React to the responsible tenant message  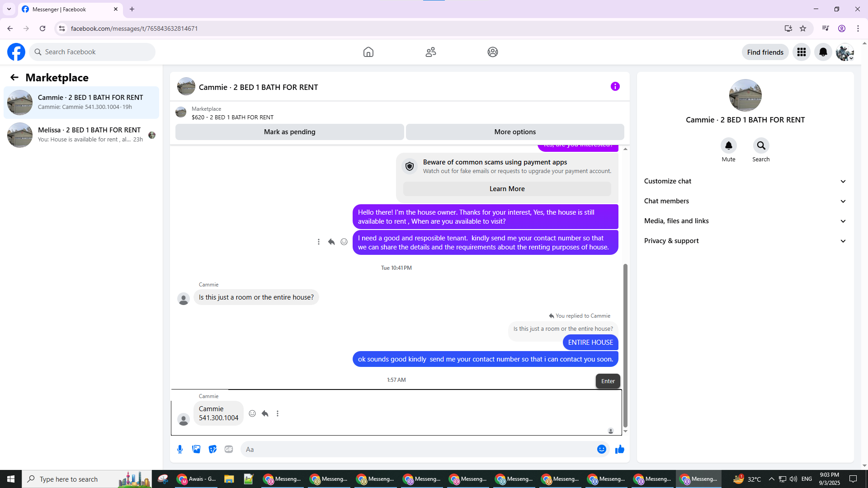click(344, 242)
